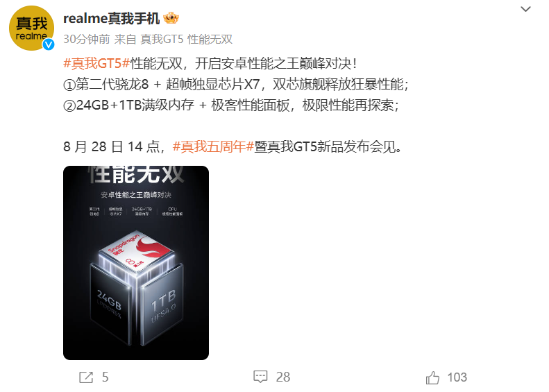Click the comment count 28
This screenshot has height=392, width=549.
tap(283, 377)
